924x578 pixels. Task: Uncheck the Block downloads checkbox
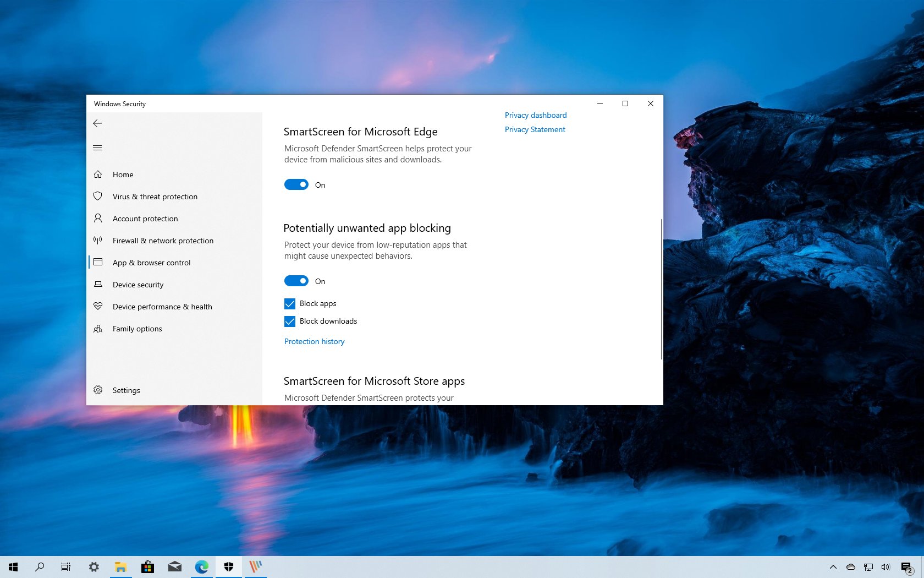point(290,321)
